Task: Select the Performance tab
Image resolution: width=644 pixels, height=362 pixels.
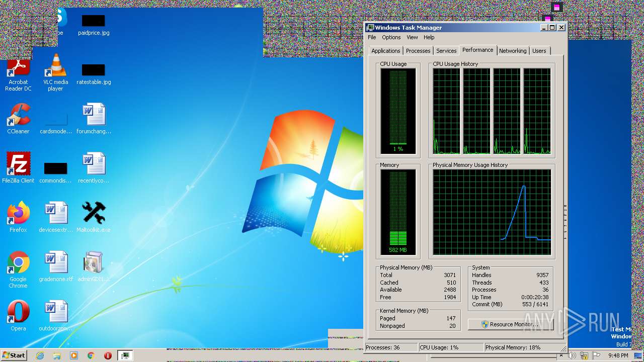Action: (477, 50)
